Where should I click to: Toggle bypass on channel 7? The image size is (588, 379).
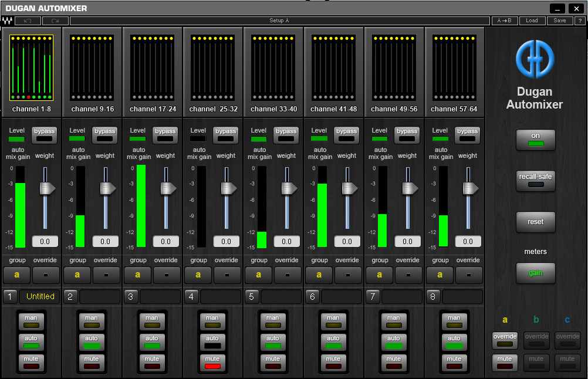(x=407, y=135)
